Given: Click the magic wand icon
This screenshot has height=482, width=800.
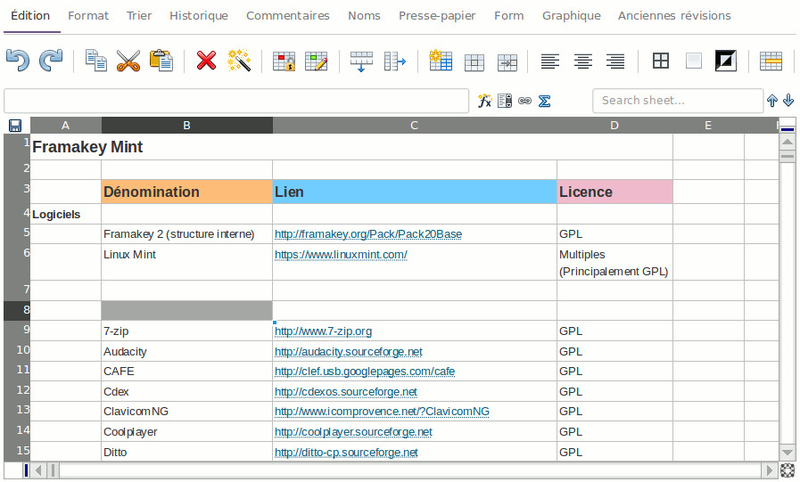Looking at the screenshot, I should [238, 61].
